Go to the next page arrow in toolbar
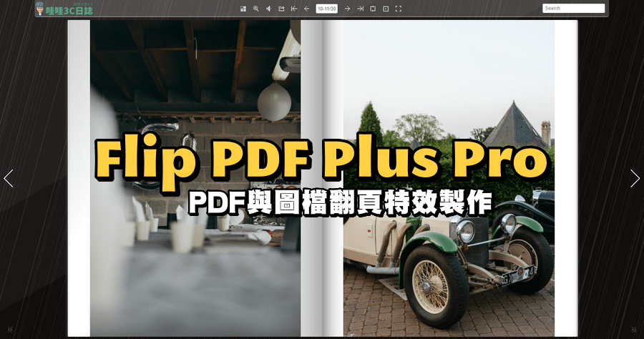This screenshot has height=339, width=644. [348, 9]
